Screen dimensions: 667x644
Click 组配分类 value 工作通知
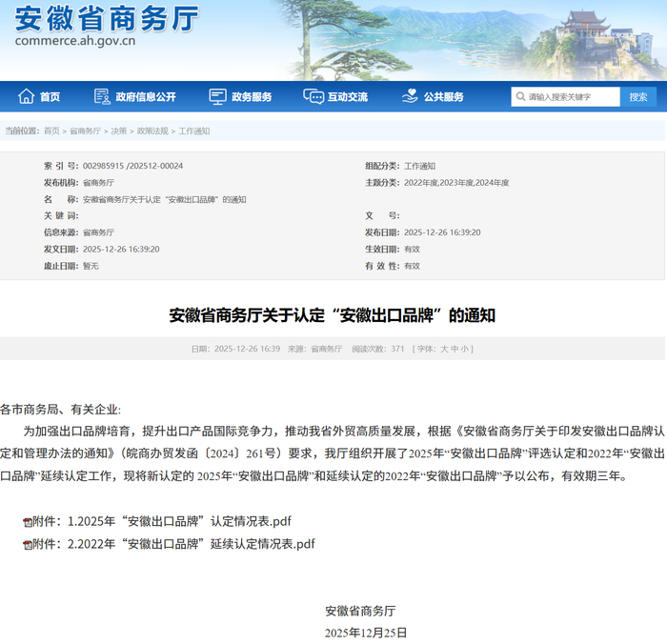click(x=419, y=166)
